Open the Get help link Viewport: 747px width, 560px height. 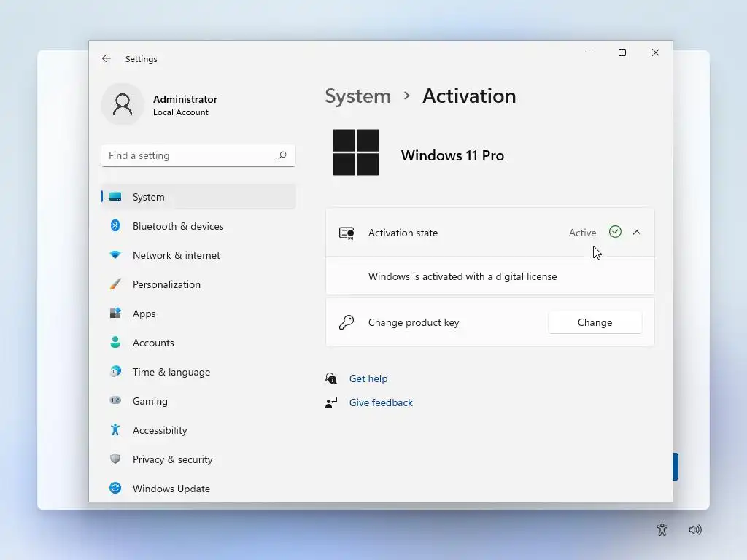pyautogui.click(x=368, y=378)
